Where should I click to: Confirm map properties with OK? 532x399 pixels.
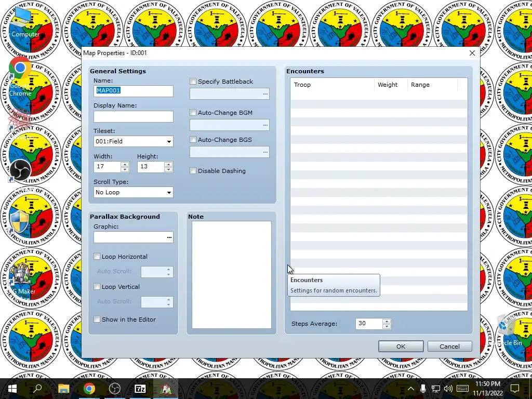(401, 347)
